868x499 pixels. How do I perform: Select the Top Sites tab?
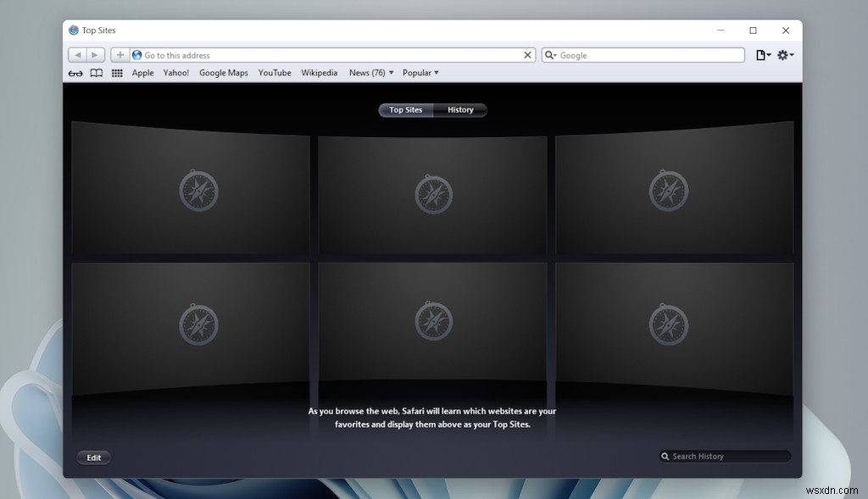[405, 109]
